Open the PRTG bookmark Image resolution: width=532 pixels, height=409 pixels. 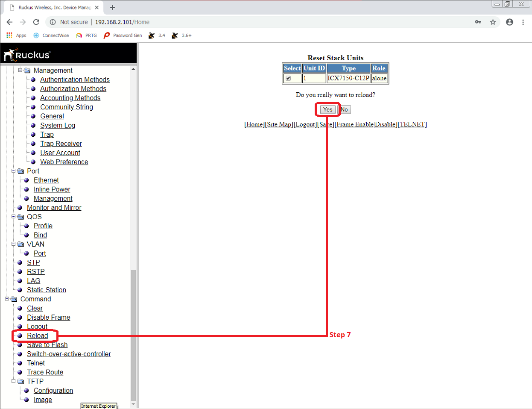click(86, 35)
